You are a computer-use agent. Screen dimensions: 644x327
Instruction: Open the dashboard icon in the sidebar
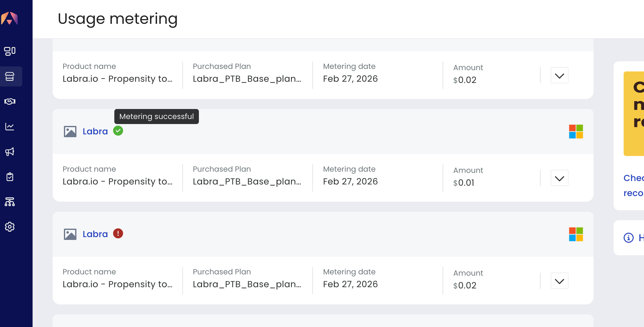click(x=10, y=51)
